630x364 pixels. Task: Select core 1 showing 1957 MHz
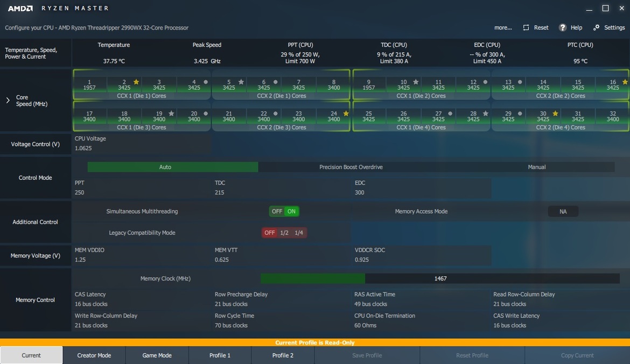[89, 85]
